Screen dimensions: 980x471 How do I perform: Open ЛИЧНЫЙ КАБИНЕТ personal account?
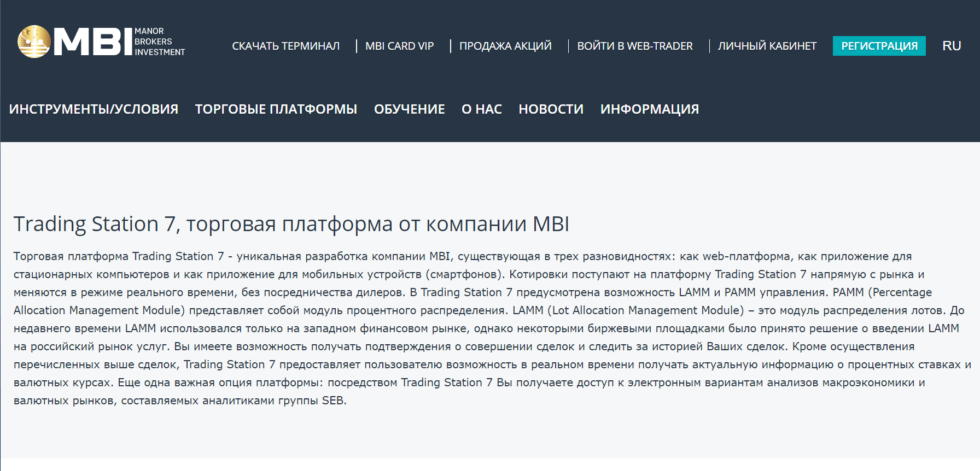click(767, 46)
